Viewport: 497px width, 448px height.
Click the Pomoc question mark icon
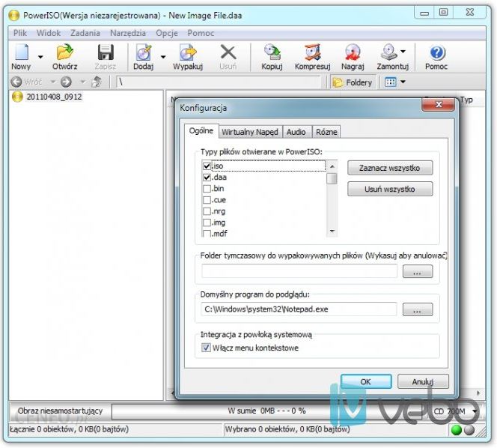coord(437,52)
